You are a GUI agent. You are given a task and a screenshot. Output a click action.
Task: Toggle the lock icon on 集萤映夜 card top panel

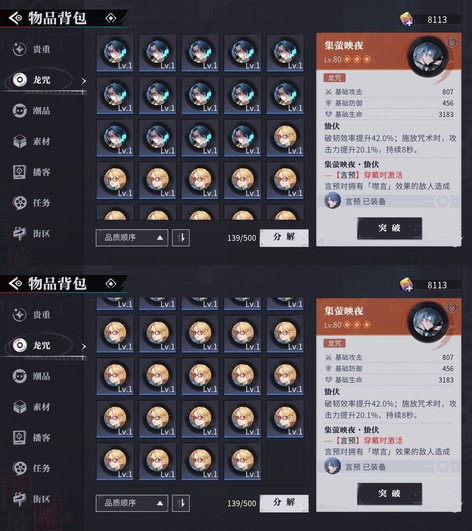tap(452, 42)
